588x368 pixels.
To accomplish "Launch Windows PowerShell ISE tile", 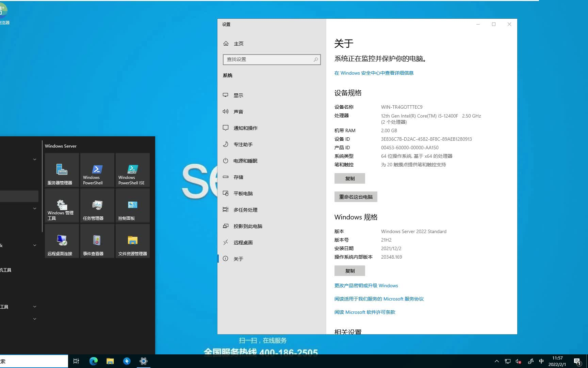I will click(133, 170).
